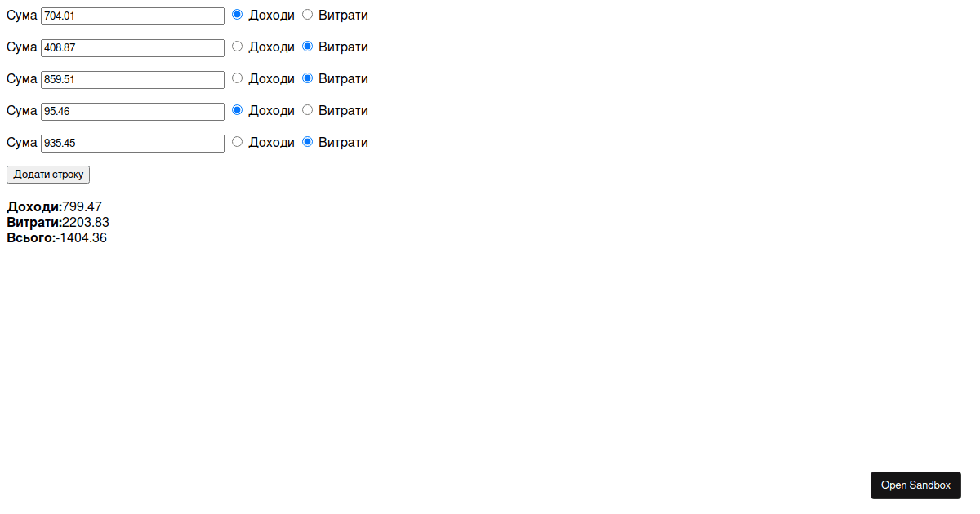Open Sandbox via the dark button

915,485
